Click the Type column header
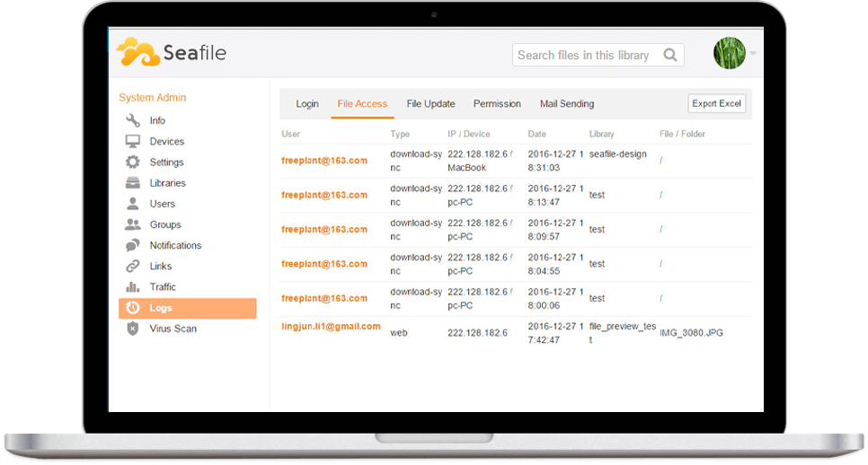868x465 pixels. point(400,134)
